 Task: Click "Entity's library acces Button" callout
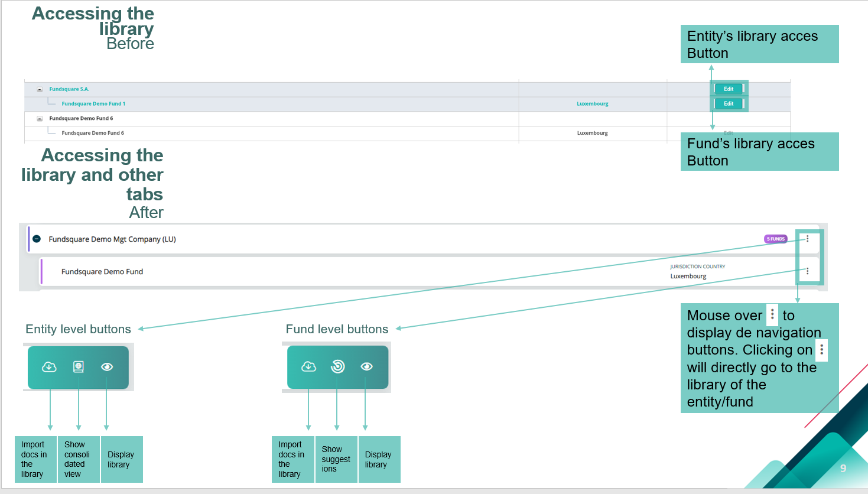click(760, 44)
